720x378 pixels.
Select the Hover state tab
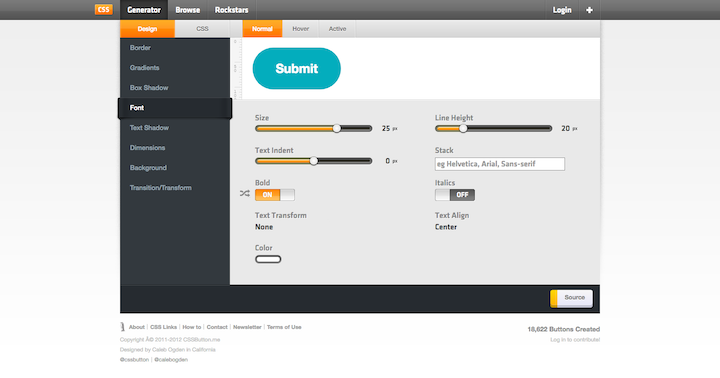click(x=301, y=28)
